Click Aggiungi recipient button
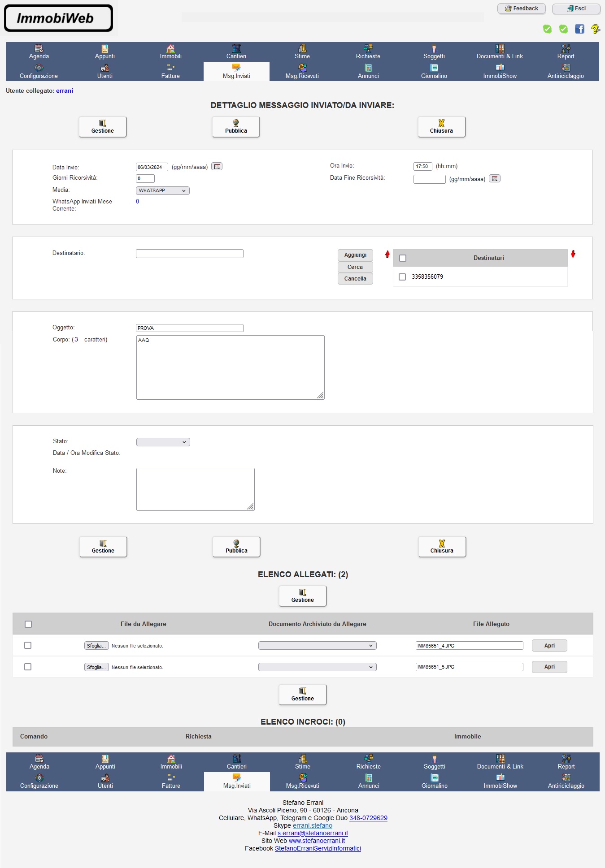The image size is (605, 868). click(x=355, y=255)
